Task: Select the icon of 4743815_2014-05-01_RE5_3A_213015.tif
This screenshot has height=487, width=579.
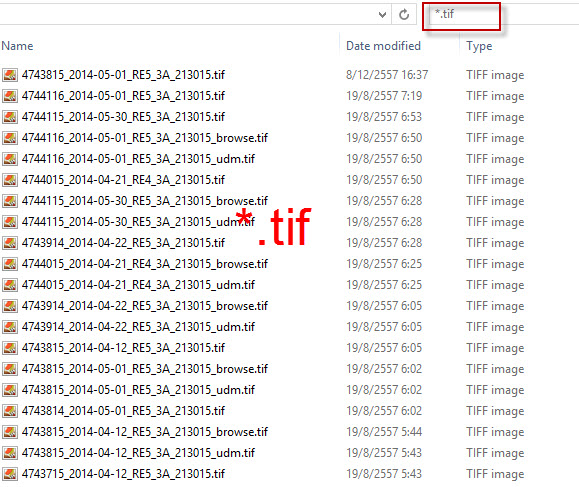Action: 10,75
